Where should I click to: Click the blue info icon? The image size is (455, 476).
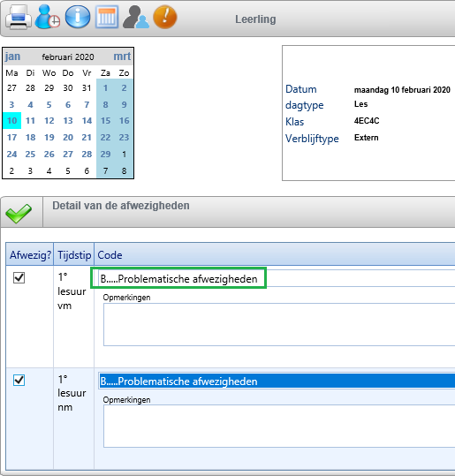pyautogui.click(x=78, y=17)
